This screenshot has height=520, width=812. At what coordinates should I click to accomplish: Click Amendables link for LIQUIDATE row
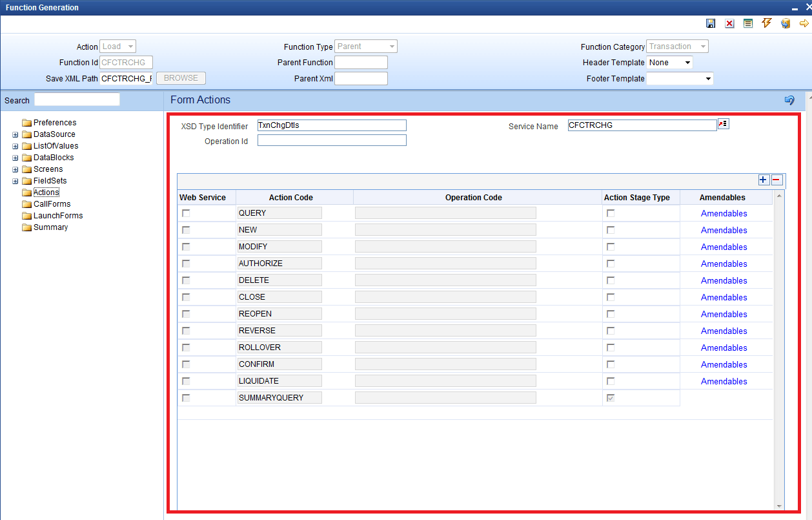[x=724, y=381]
